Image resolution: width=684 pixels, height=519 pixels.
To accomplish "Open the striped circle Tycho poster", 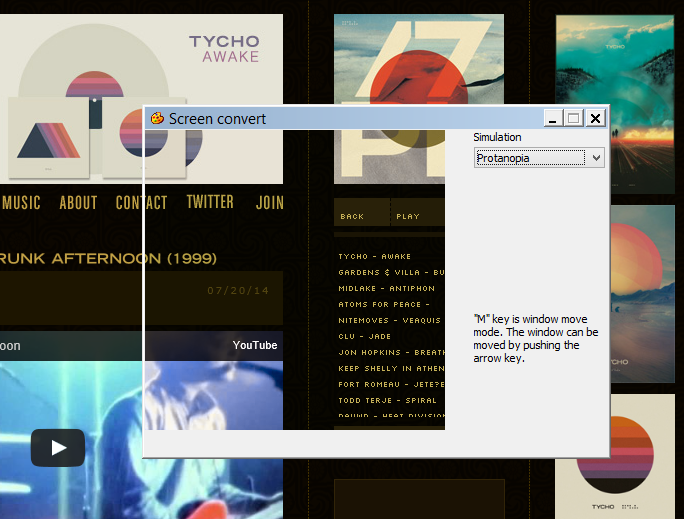I will [615, 457].
